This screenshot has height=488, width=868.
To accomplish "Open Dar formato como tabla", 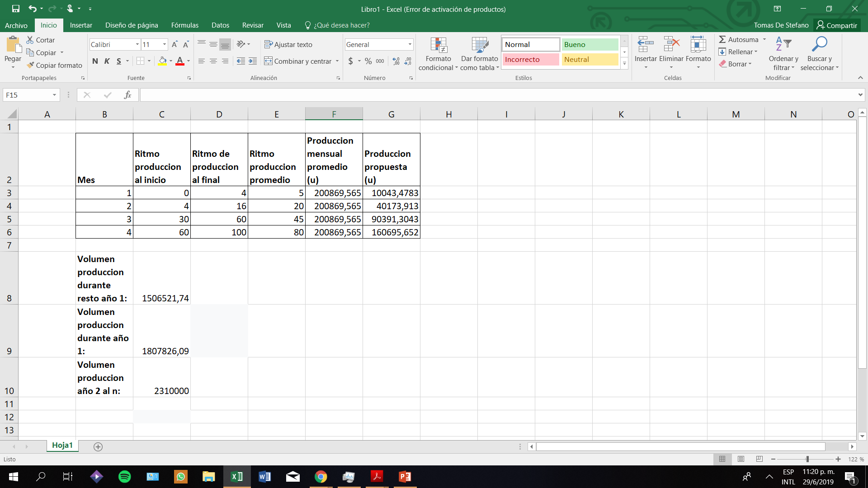I will coord(480,54).
